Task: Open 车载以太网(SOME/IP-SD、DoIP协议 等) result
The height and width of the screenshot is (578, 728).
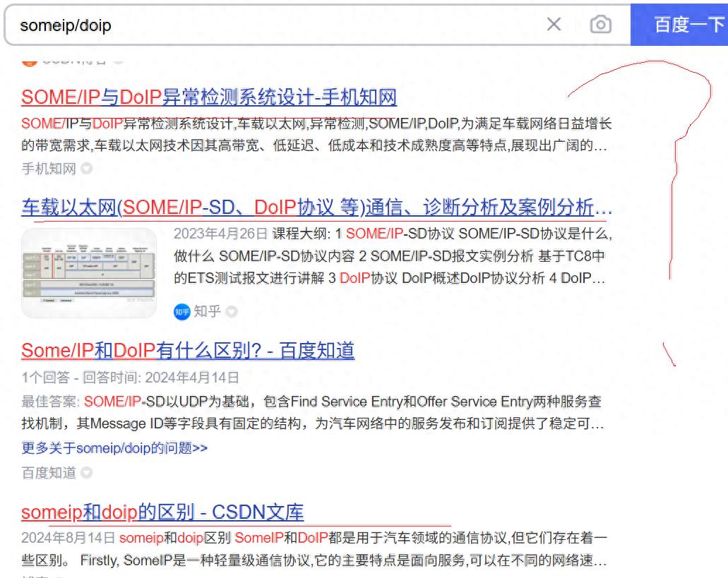Action: click(316, 207)
